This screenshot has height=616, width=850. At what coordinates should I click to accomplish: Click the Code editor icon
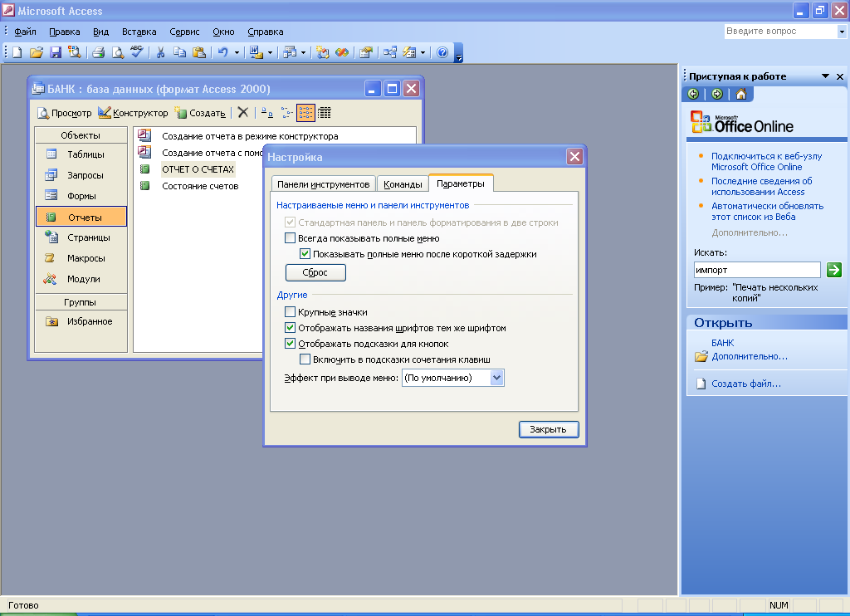tap(323, 52)
